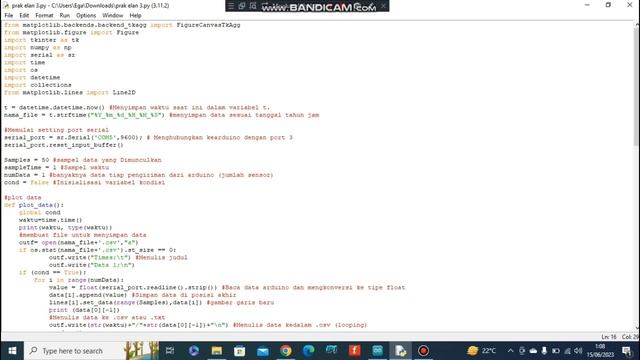Open the Windows Start menu

point(12,351)
